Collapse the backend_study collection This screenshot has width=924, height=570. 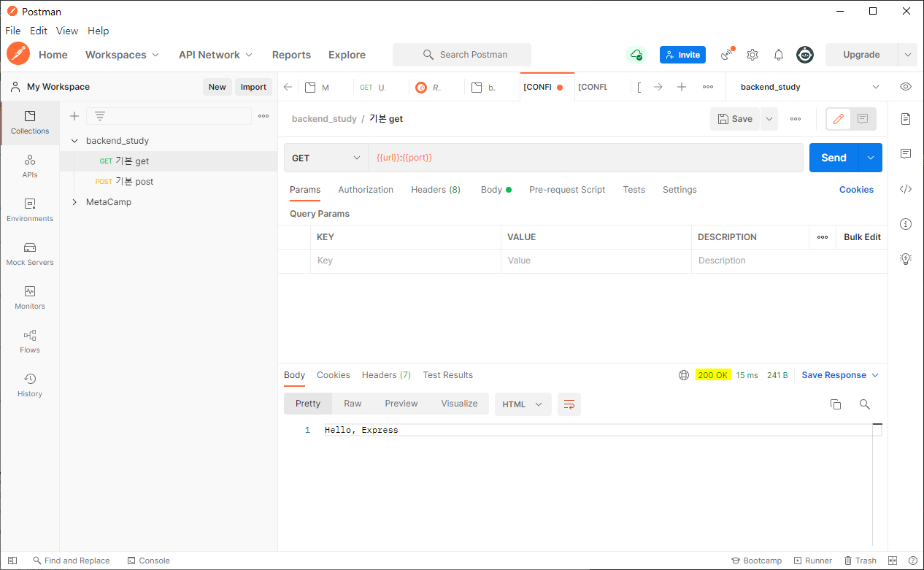[x=74, y=141]
